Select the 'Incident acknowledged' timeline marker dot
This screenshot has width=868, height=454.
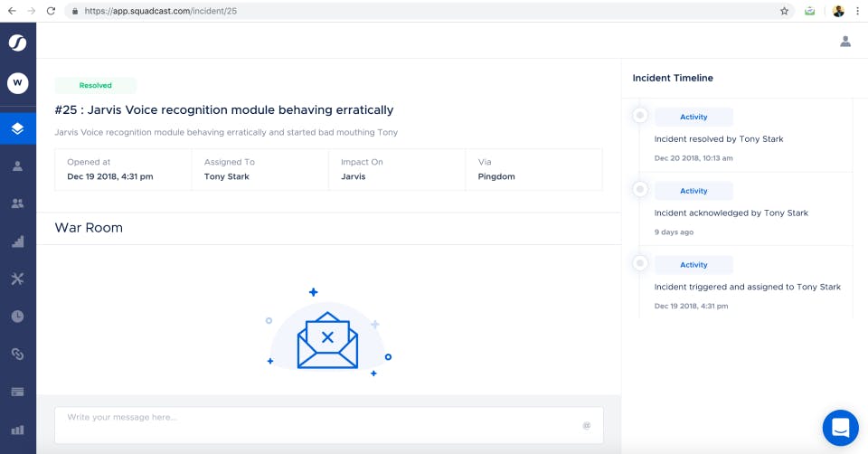(640, 189)
